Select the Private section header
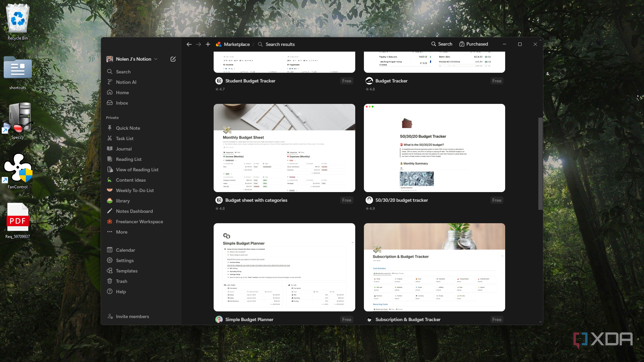The image size is (644, 362). pyautogui.click(x=112, y=118)
